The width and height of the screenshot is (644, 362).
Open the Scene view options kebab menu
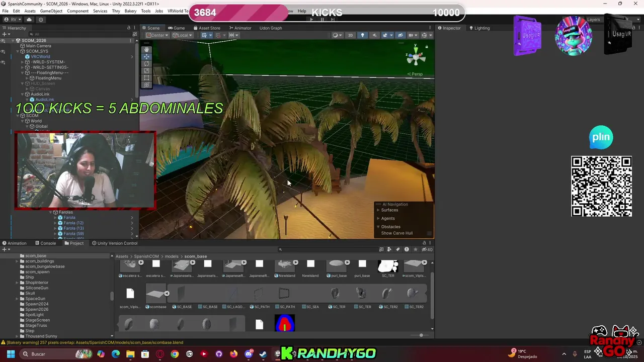(430, 28)
